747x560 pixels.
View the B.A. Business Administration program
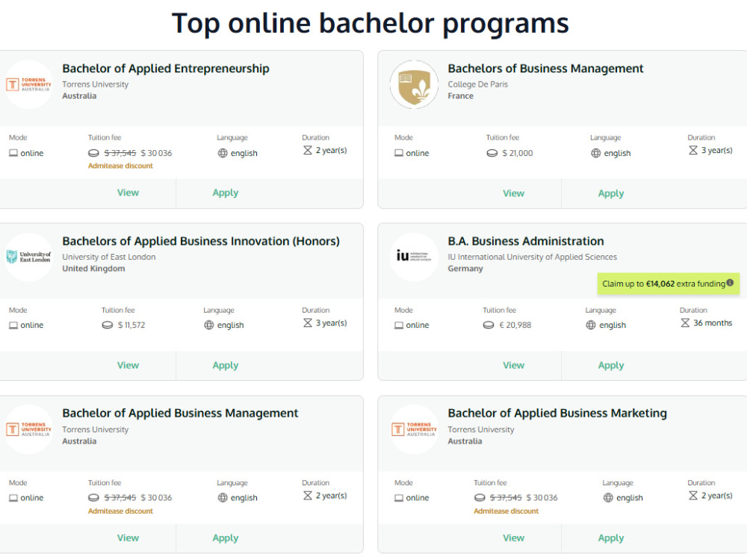tap(514, 365)
